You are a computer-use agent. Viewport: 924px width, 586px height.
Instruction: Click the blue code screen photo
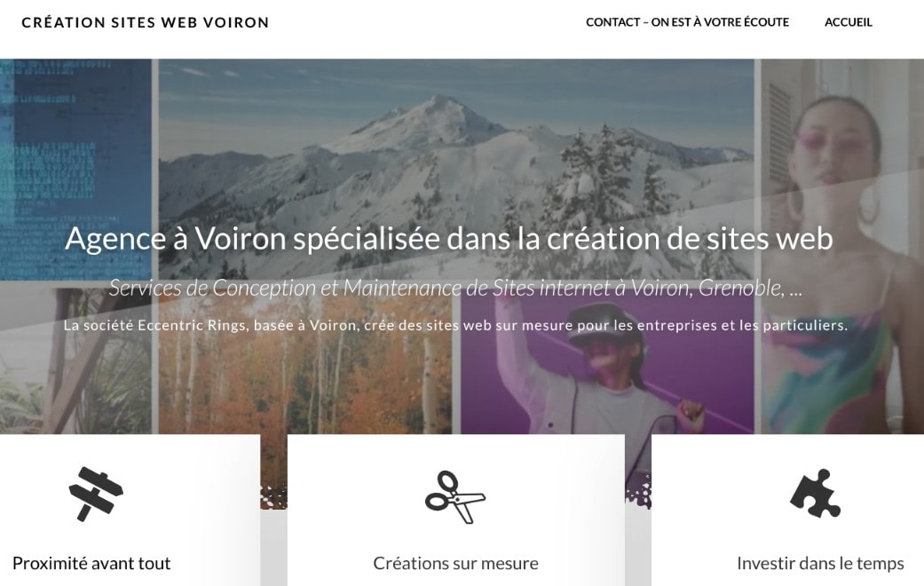(x=75, y=170)
